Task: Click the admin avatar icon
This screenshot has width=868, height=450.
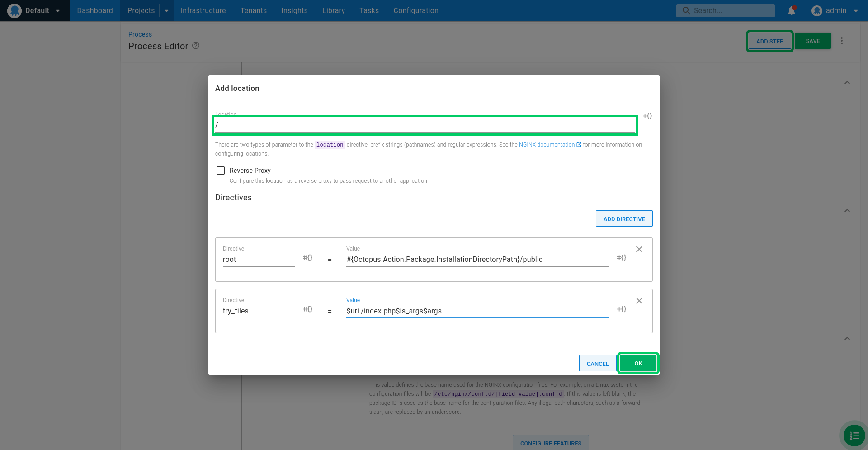Action: click(816, 10)
